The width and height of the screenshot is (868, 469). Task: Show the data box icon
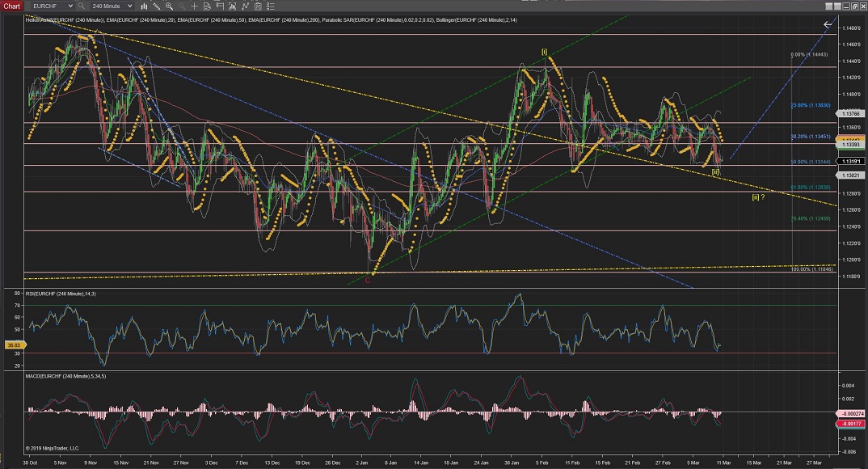[207, 6]
